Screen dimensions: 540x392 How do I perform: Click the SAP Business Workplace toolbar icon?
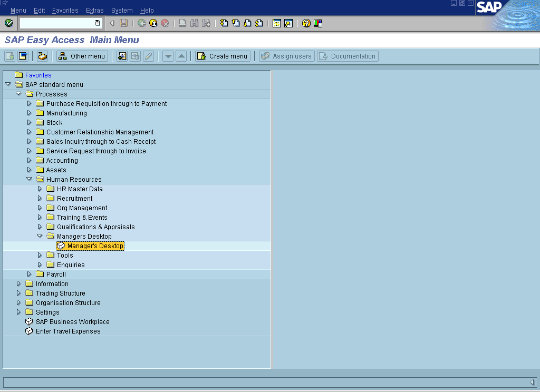(42, 56)
